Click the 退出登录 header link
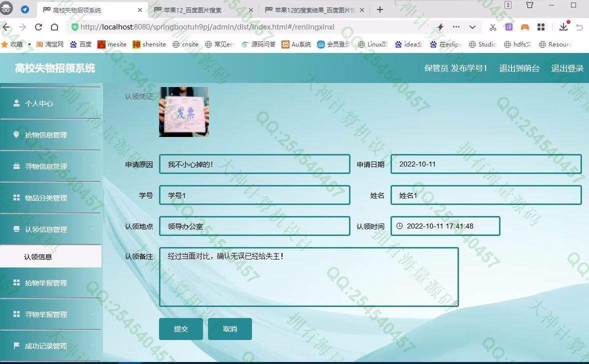589x364 pixels. click(567, 68)
